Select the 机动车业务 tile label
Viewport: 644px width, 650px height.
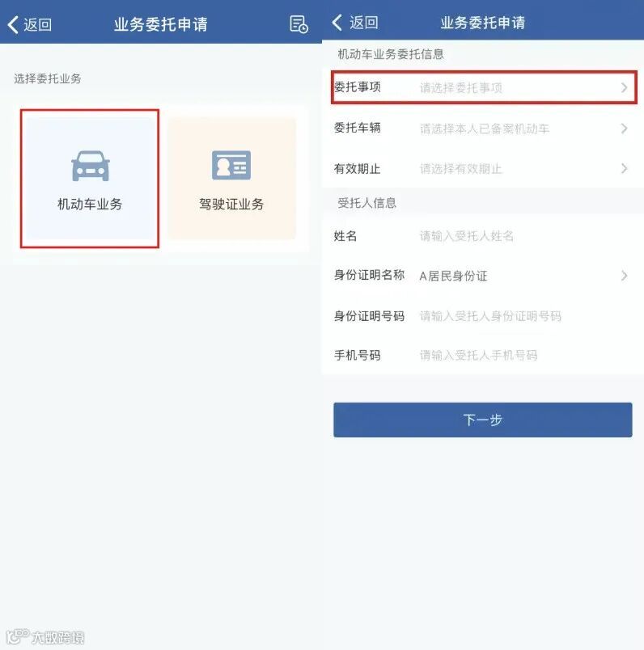coord(90,204)
